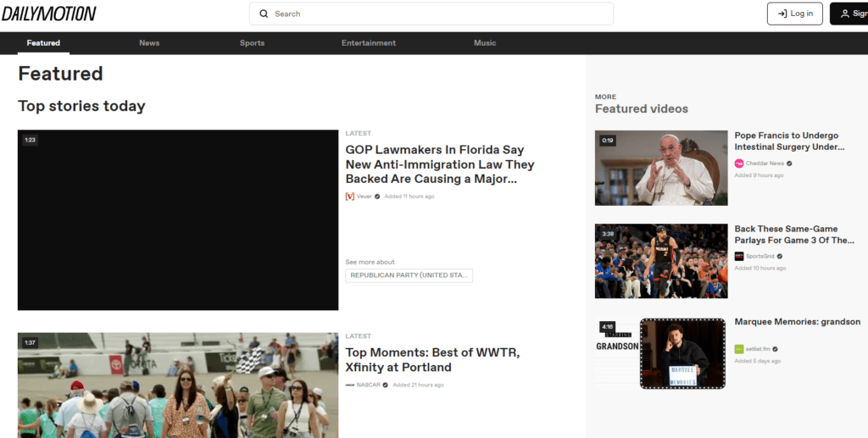
Task: Open GOP Lawmakers In Florida story title
Action: (x=440, y=164)
